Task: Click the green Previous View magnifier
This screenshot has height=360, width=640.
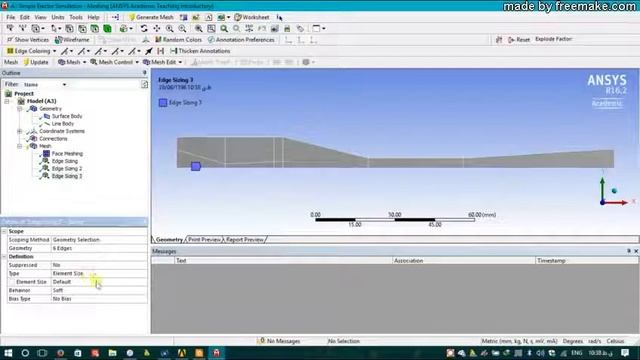Action: [x=224, y=29]
